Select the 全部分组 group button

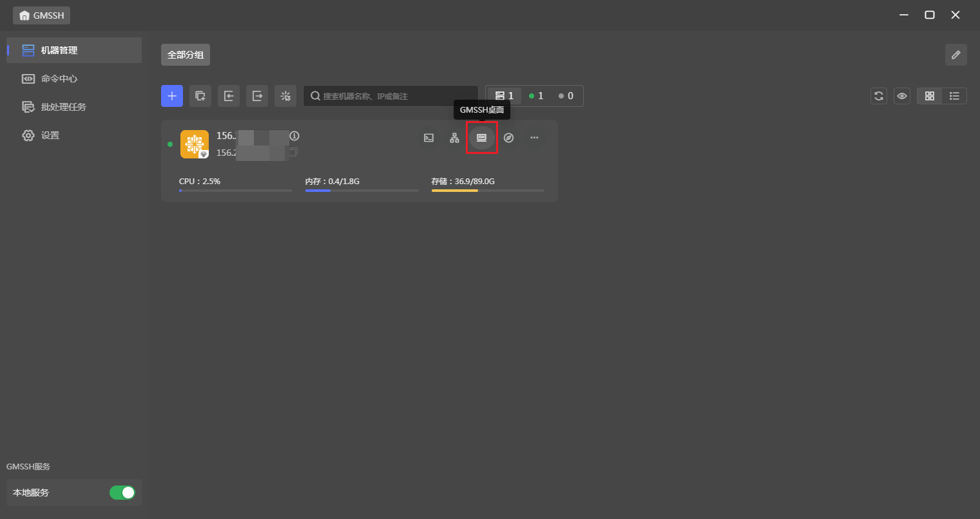coord(186,55)
